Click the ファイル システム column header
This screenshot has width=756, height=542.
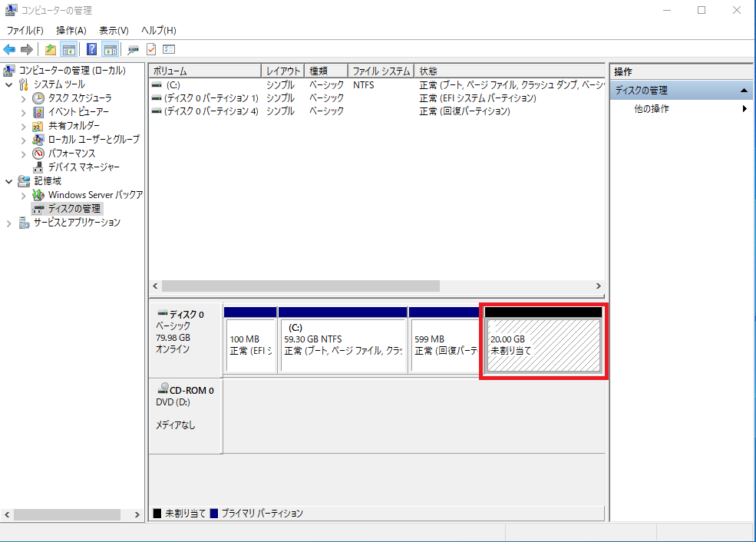coord(381,71)
